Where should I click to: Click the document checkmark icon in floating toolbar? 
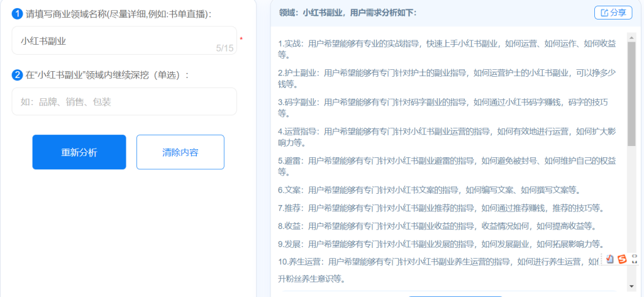(x=610, y=259)
